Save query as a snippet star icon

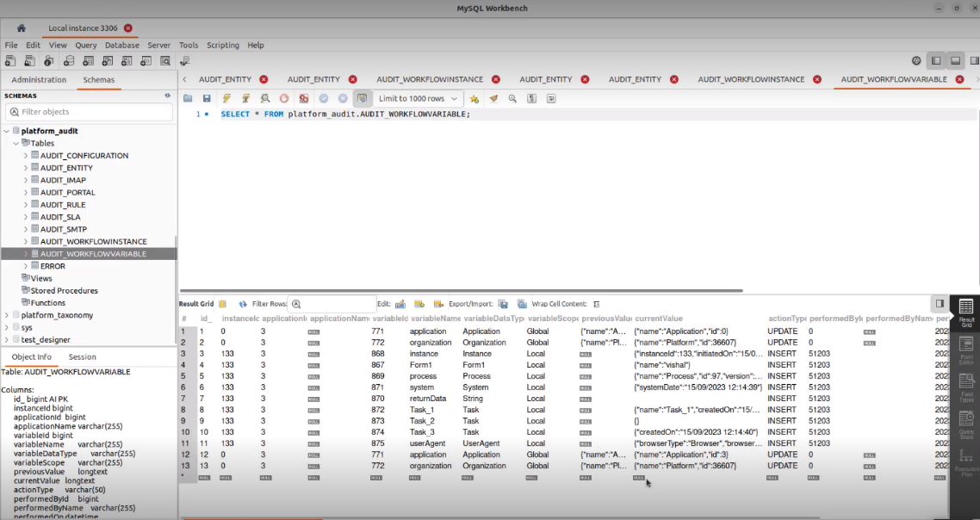474,99
